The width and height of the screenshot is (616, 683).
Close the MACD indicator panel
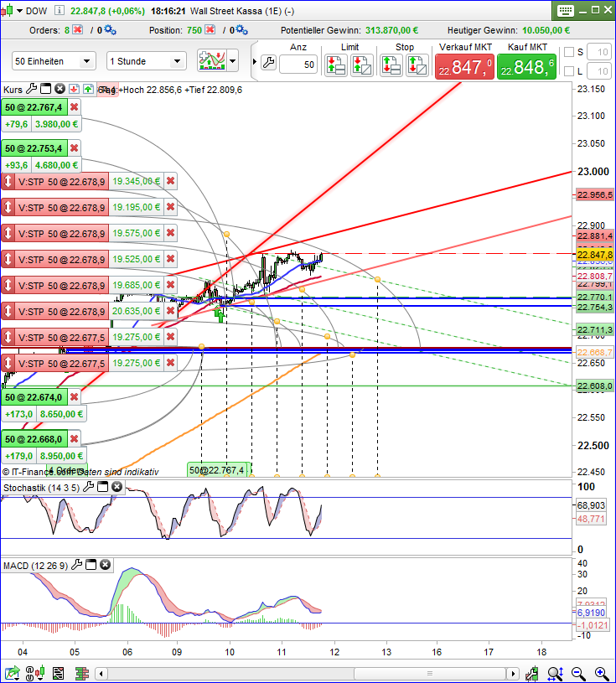click(106, 565)
